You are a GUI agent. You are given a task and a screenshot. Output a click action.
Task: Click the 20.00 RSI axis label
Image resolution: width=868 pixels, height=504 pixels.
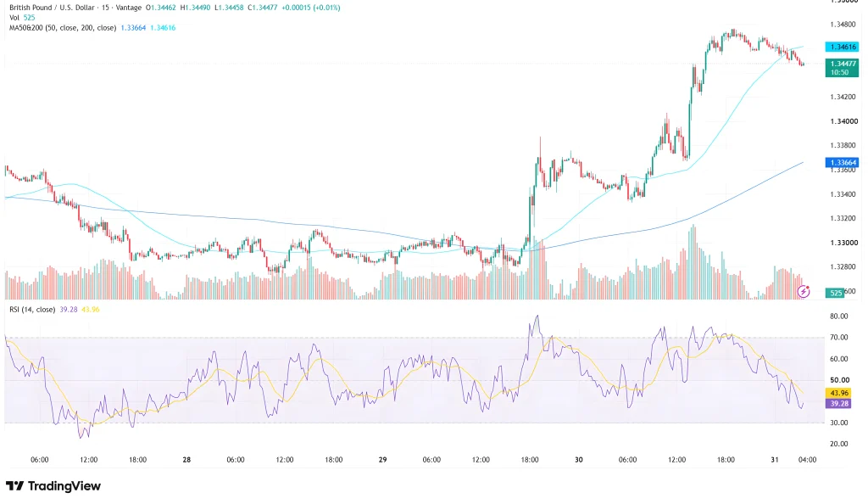click(x=839, y=444)
